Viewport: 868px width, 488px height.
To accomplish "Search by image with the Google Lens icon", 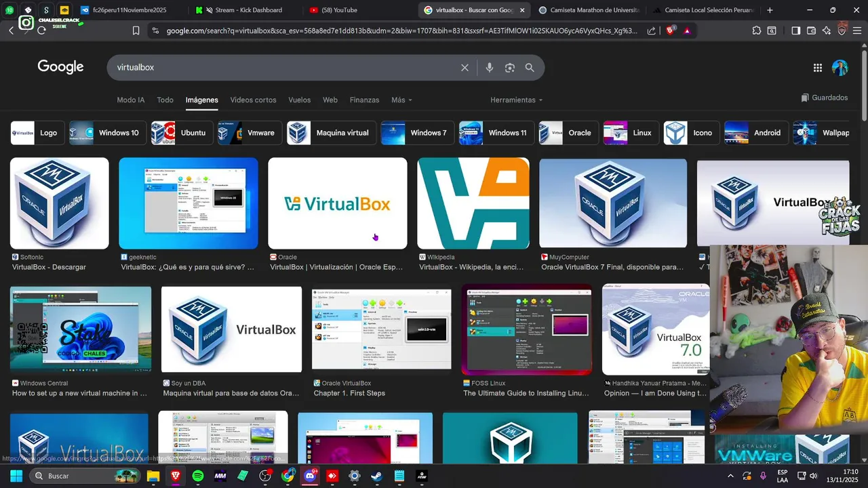I will tap(510, 68).
